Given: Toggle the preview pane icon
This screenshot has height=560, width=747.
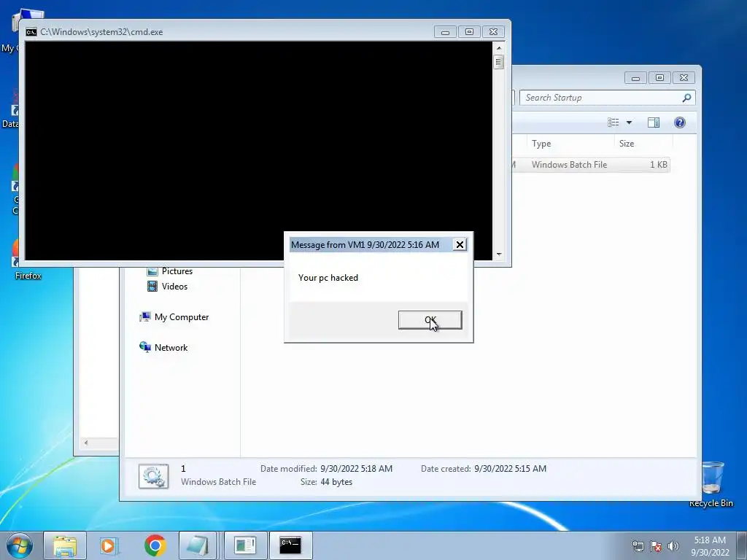Looking at the screenshot, I should tap(654, 122).
